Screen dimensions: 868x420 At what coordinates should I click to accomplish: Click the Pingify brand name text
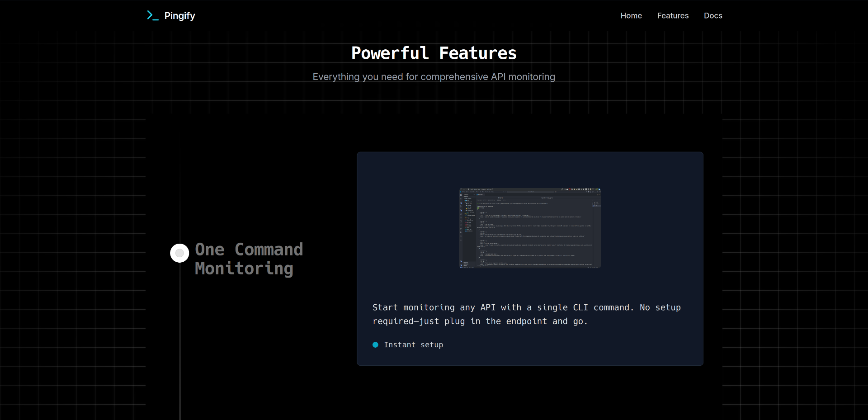pyautogui.click(x=179, y=15)
